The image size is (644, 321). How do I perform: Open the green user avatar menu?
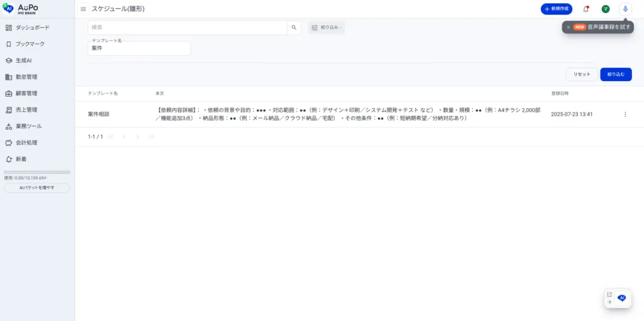click(x=605, y=9)
